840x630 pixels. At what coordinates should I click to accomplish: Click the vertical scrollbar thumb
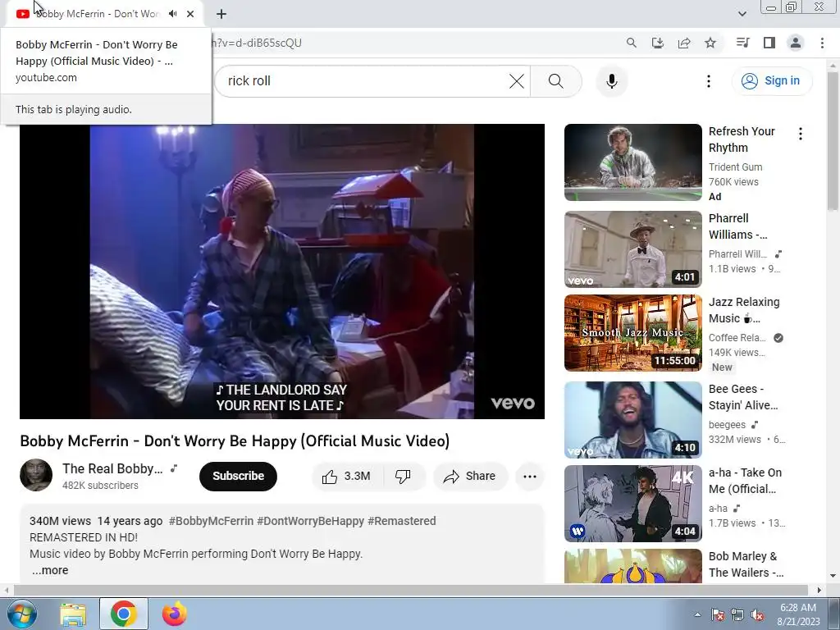(833, 140)
